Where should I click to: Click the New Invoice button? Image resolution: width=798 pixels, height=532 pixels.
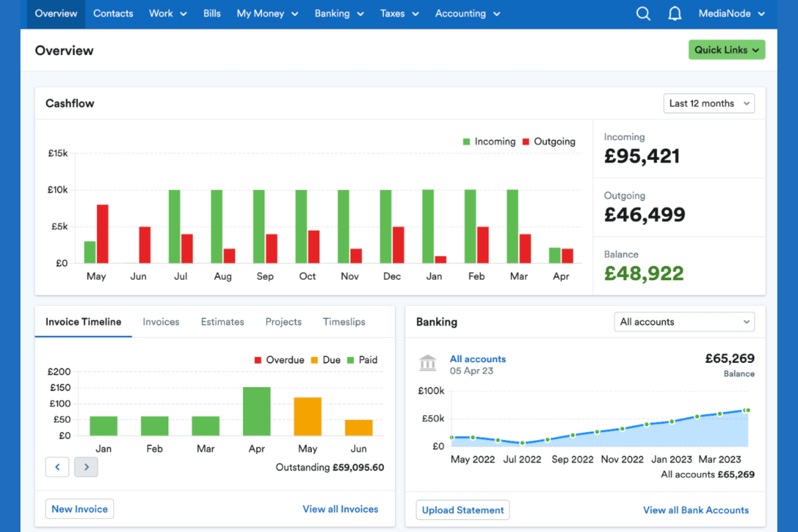tap(80, 509)
